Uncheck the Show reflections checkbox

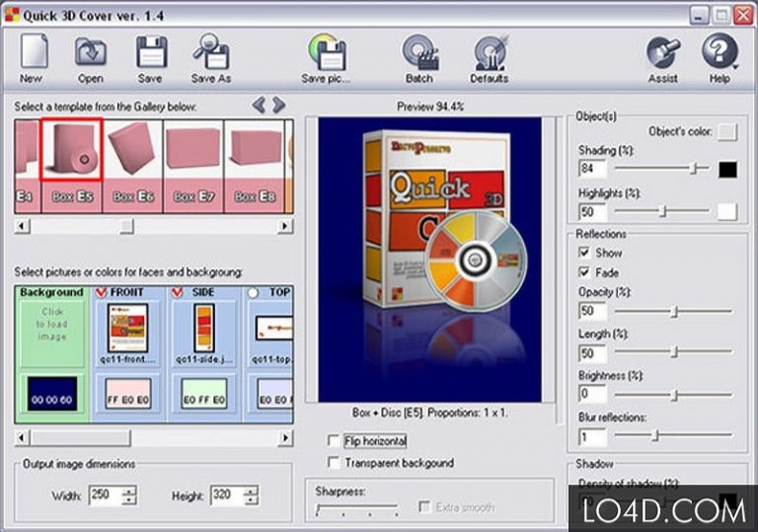click(585, 253)
